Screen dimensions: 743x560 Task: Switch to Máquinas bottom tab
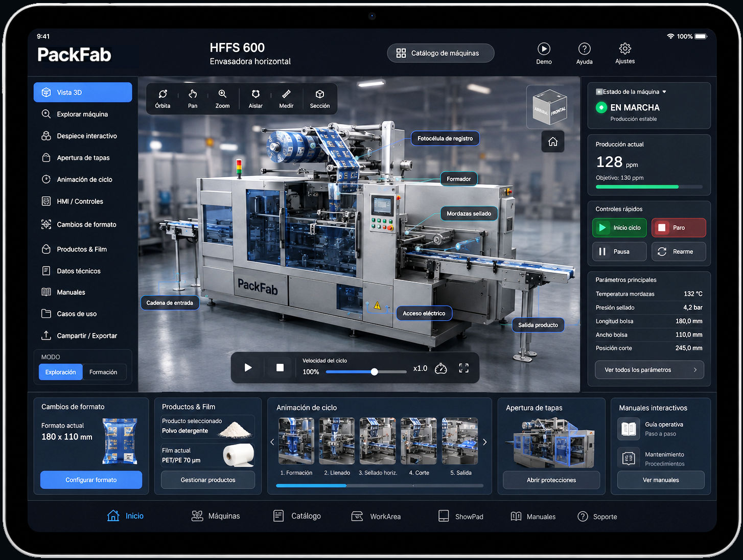(x=215, y=516)
